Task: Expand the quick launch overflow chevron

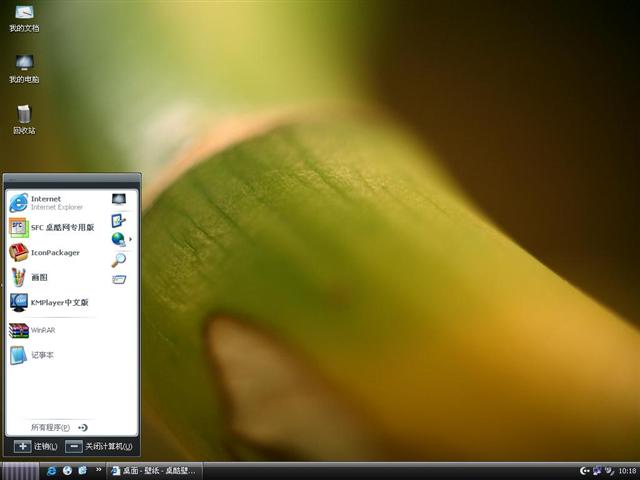Action: click(x=98, y=469)
